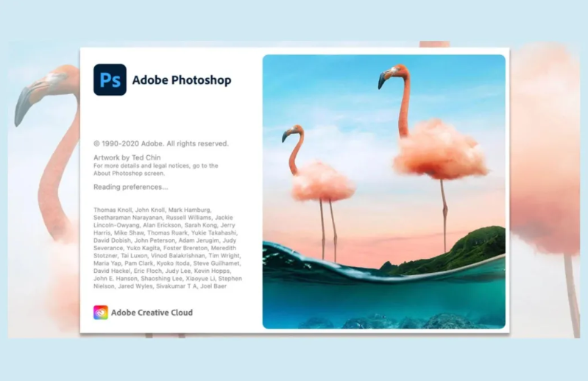The height and width of the screenshot is (381, 588).
Task: Click the "For more details and legal notices" line
Action: tap(155, 165)
